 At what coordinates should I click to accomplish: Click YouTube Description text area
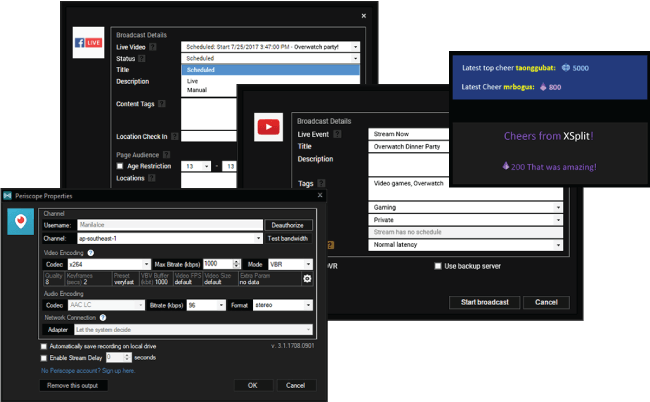click(x=409, y=165)
